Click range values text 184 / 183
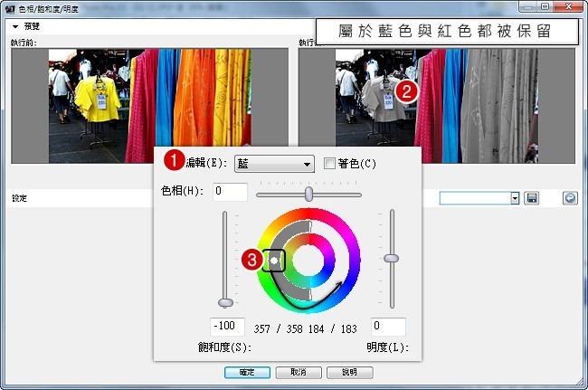 [x=332, y=328]
